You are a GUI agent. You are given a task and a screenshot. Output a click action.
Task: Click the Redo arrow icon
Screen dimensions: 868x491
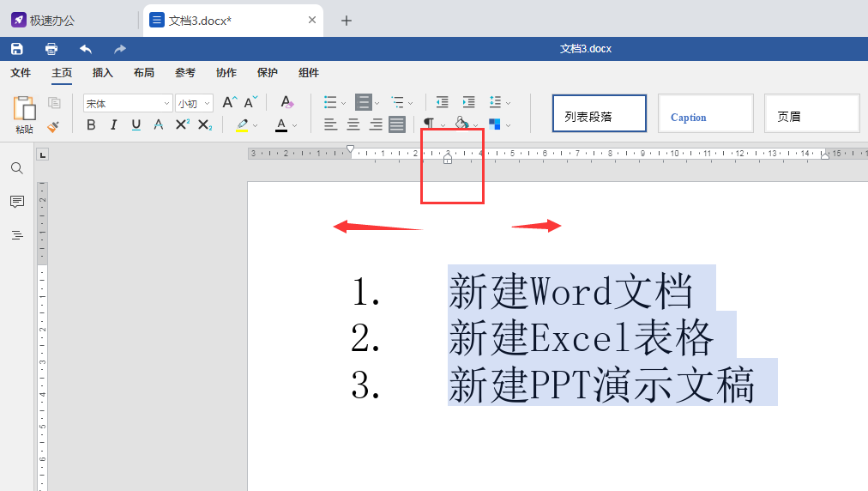click(x=119, y=49)
